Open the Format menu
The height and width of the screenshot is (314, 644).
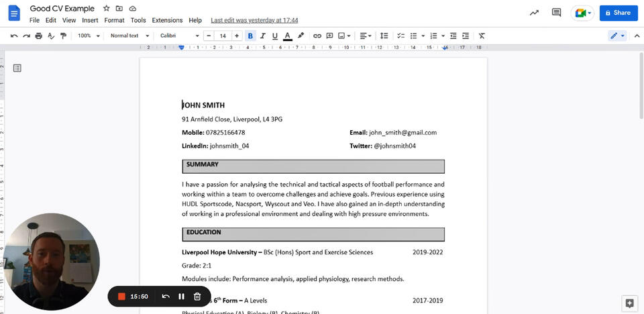click(x=114, y=20)
